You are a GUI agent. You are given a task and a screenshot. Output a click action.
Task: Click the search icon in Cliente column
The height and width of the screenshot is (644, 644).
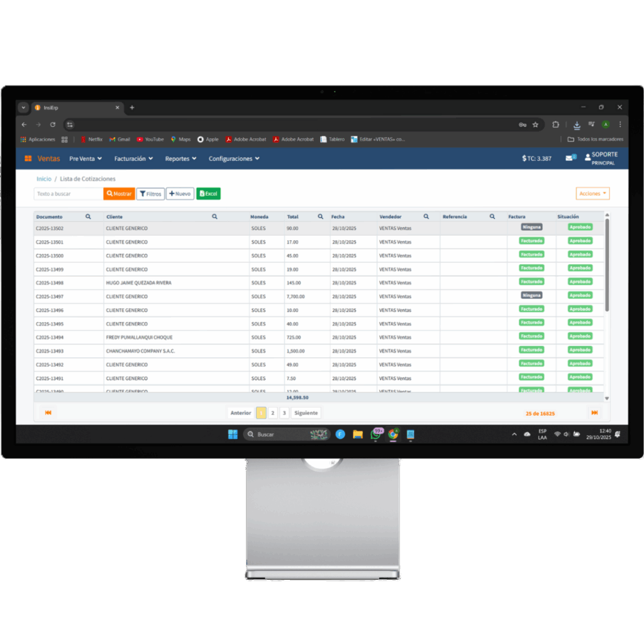point(214,216)
